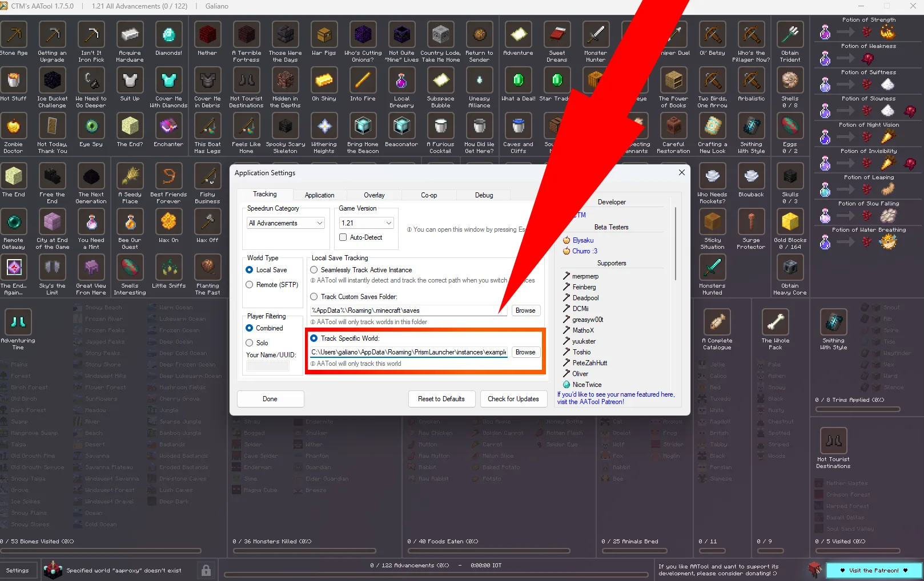Click the Getting an Upgrade pickaxe icon
This screenshot has height=581, width=924.
[x=53, y=35]
